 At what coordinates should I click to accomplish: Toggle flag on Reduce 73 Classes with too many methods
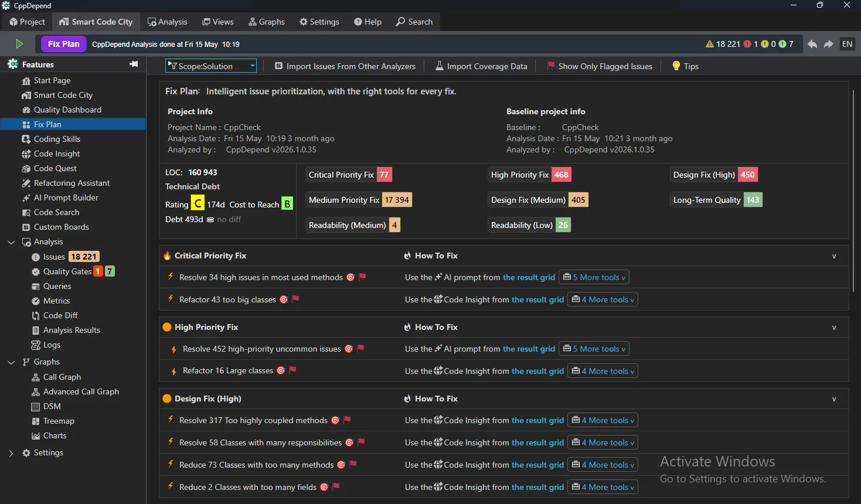point(353,464)
